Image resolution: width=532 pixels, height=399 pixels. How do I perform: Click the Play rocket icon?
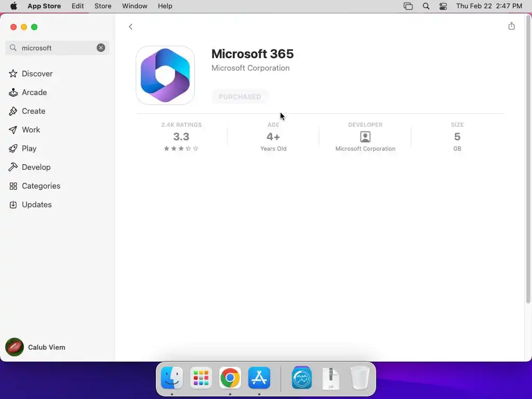pos(13,148)
